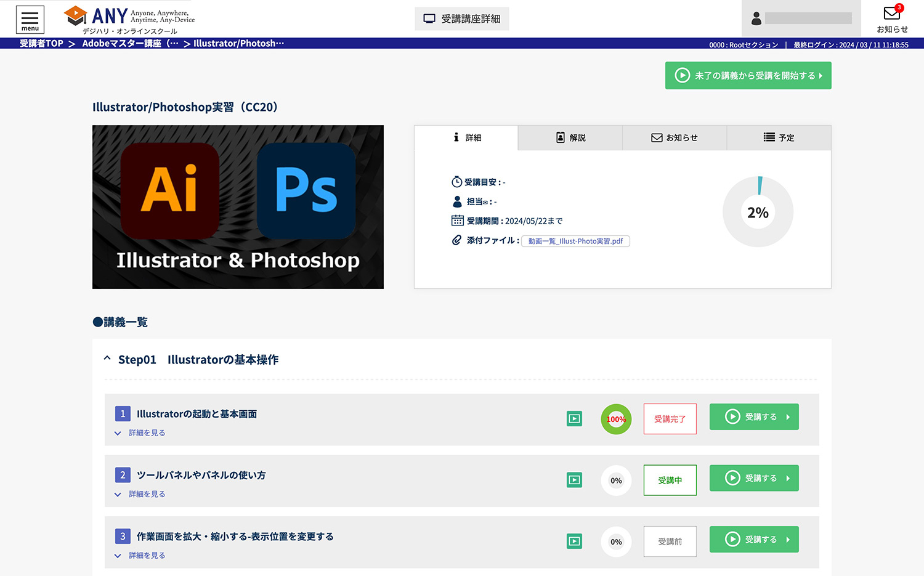Click the 講義一覧 section heading
The image size is (924, 576).
[120, 322]
